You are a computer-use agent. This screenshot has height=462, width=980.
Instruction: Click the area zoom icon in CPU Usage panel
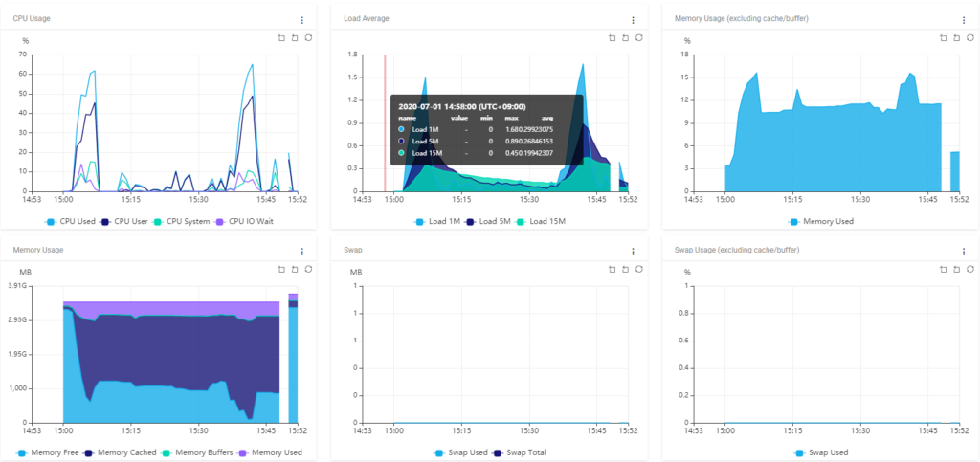282,38
